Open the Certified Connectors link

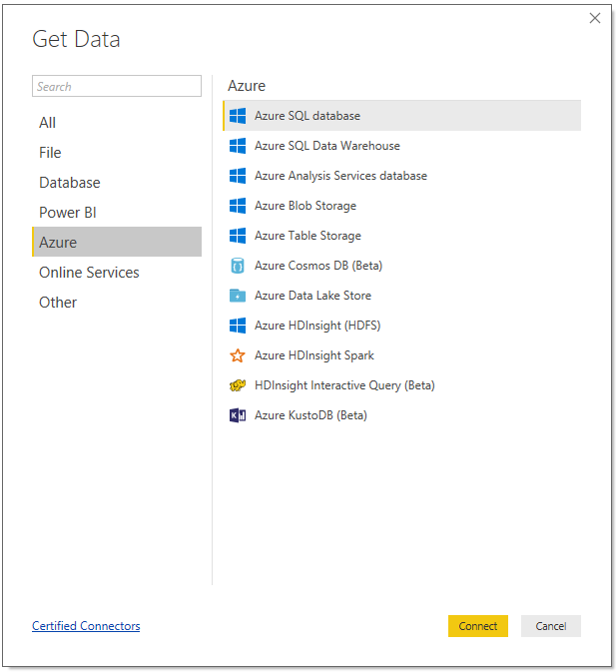click(86, 626)
